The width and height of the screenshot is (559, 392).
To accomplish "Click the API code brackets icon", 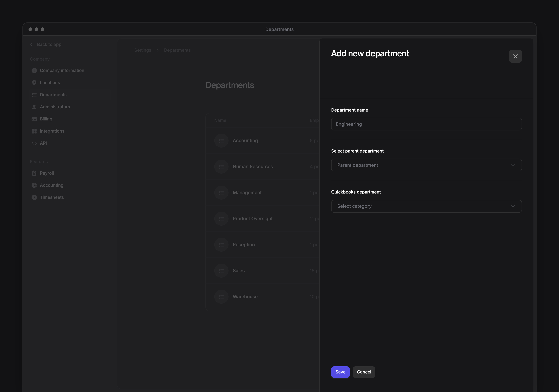I will pos(34,143).
